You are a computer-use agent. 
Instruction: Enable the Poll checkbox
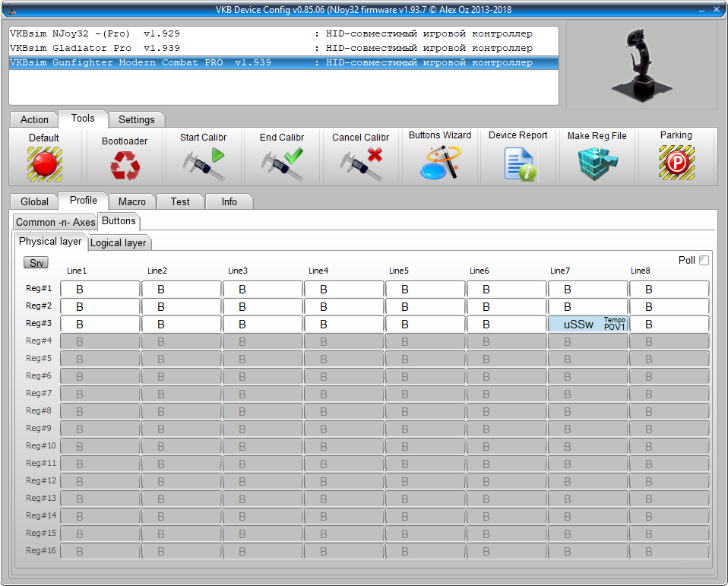tap(704, 260)
